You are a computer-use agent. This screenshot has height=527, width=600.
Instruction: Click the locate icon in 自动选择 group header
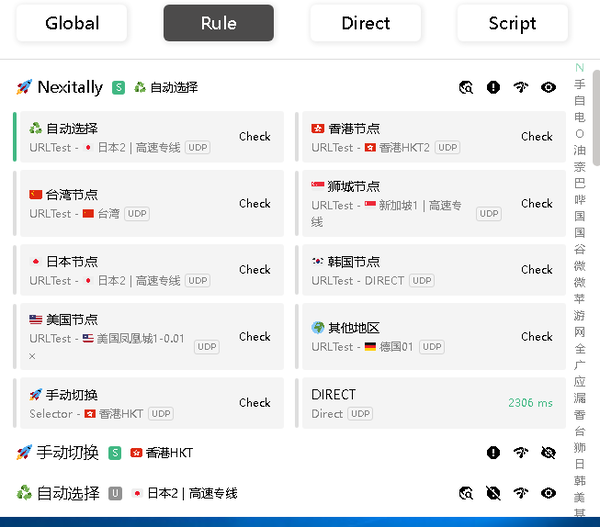pyautogui.click(x=466, y=493)
